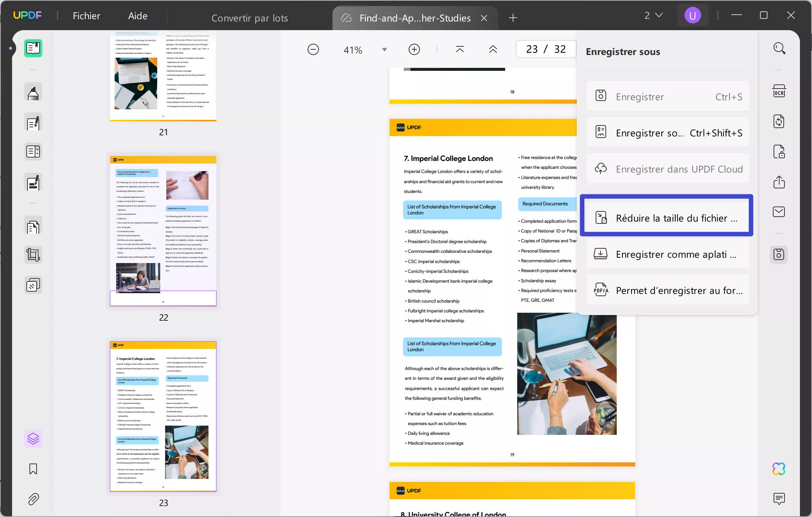Click the page number field

[546, 49]
